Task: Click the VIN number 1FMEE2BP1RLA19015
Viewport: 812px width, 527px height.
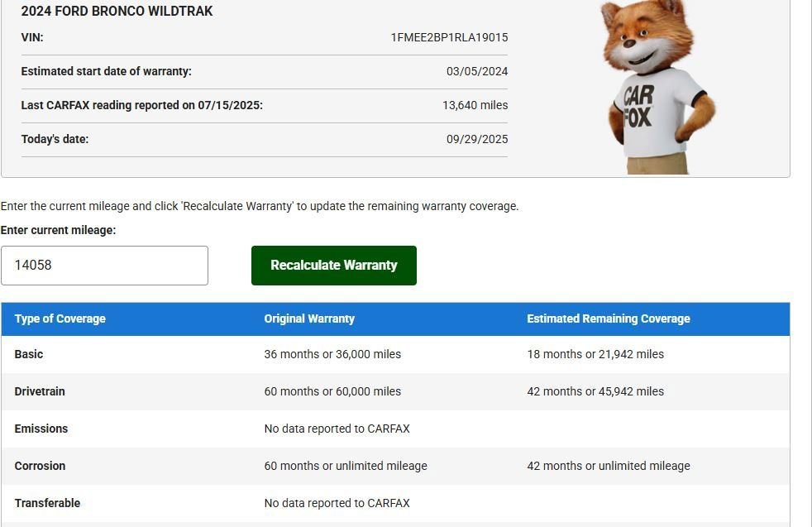Action: [449, 37]
